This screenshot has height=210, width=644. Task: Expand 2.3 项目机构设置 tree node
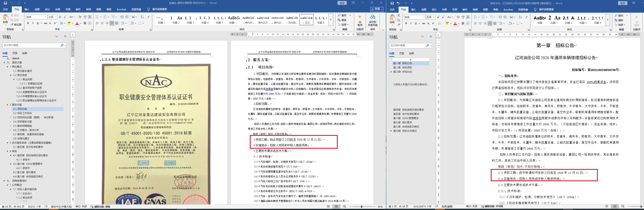tap(10, 117)
